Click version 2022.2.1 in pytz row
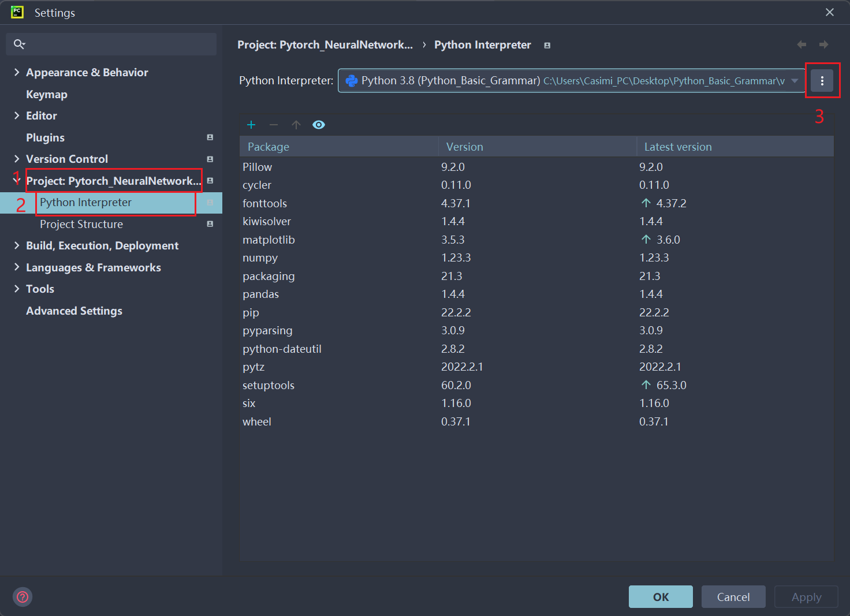Viewport: 850px width, 616px height. pyautogui.click(x=462, y=367)
